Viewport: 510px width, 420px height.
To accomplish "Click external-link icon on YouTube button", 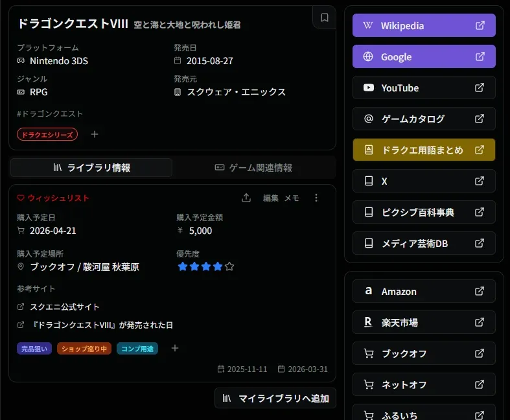I will click(x=480, y=87).
